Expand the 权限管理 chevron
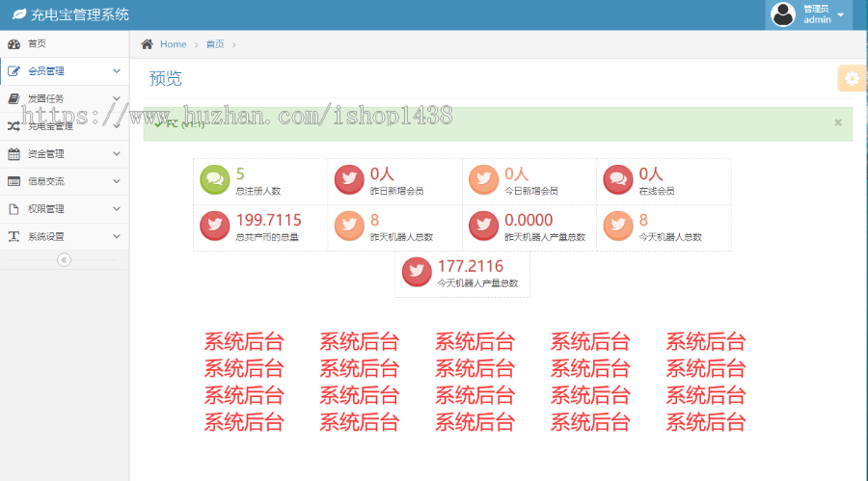The image size is (868, 481). click(117, 208)
